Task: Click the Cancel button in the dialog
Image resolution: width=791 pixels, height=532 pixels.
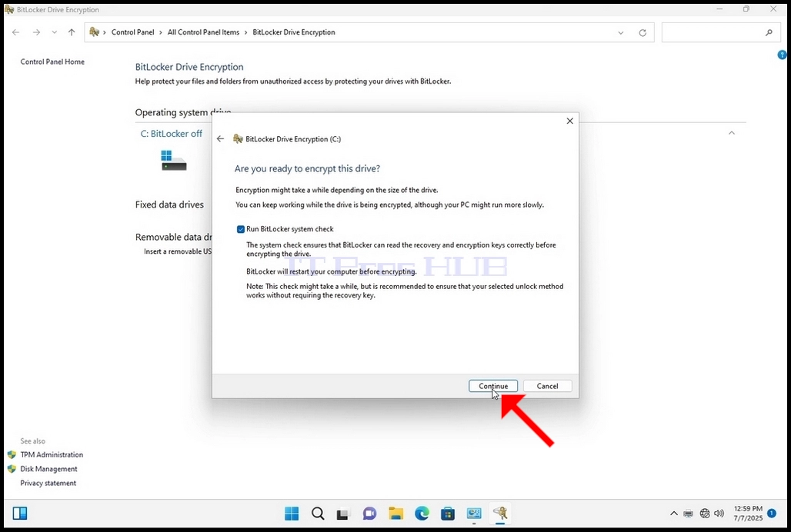Action: [x=547, y=386]
